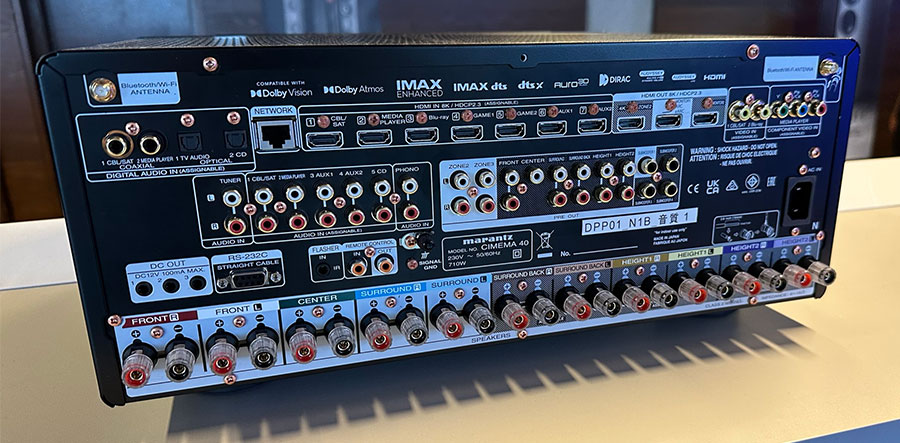This screenshot has width=900, height=443.
Task: Click the Dolby Atmos logo
Action: (354, 89)
